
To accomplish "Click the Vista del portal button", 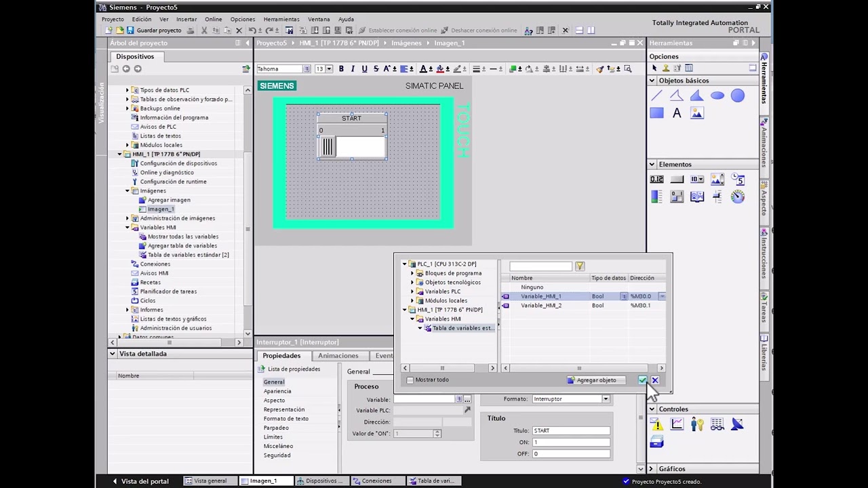I will [x=140, y=481].
